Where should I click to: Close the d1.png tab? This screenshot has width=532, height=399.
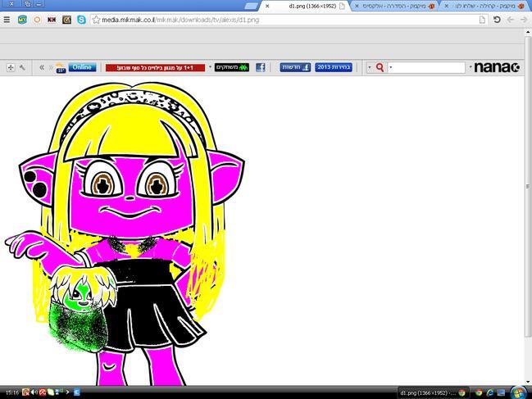267,6
